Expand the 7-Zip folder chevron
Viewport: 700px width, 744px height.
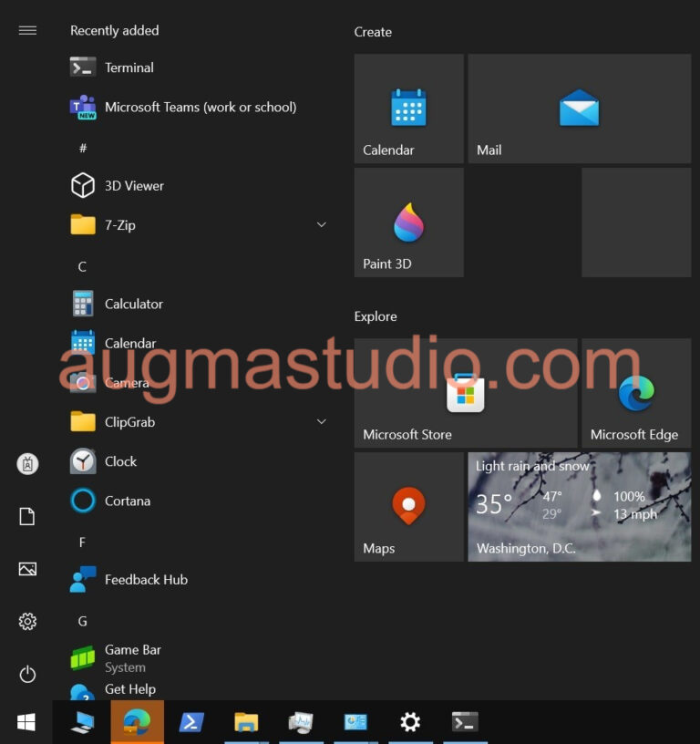[x=321, y=224]
